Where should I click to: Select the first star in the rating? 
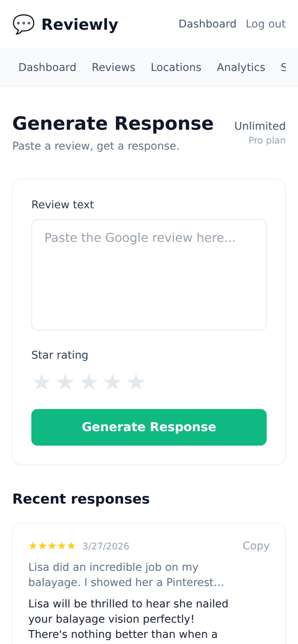(x=42, y=381)
